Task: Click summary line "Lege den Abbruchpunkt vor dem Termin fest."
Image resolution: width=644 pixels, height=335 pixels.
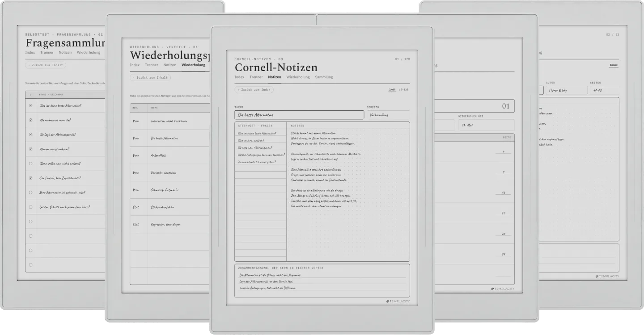Action: click(267, 281)
